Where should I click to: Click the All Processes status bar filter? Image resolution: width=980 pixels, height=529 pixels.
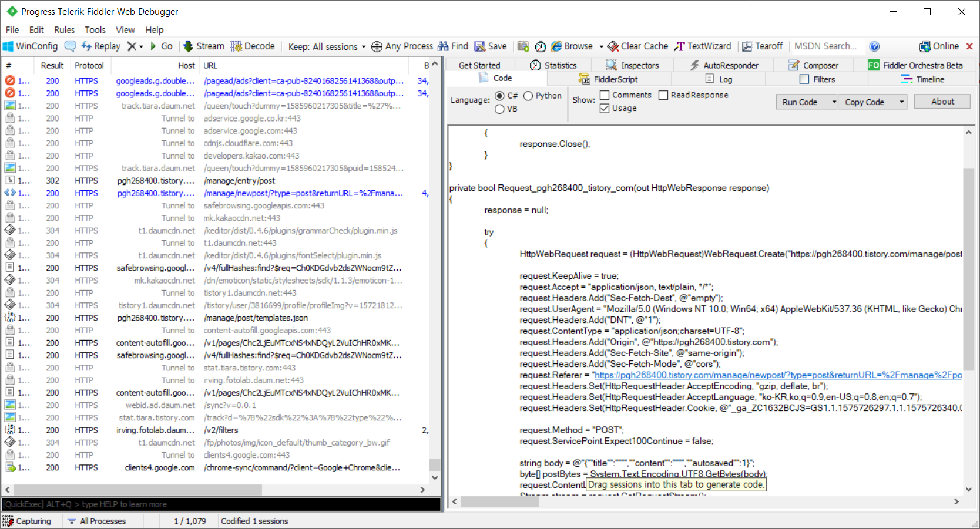(x=97, y=521)
